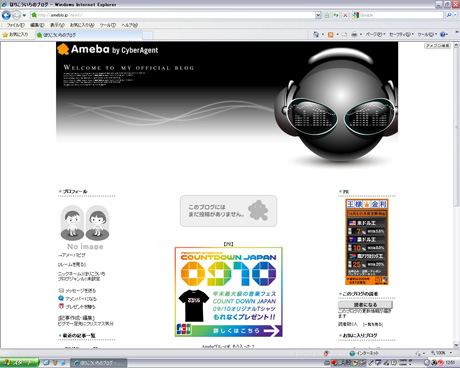Open the セーフティ(S) command bar dropdown
This screenshot has width=460, height=368.
[401, 34]
